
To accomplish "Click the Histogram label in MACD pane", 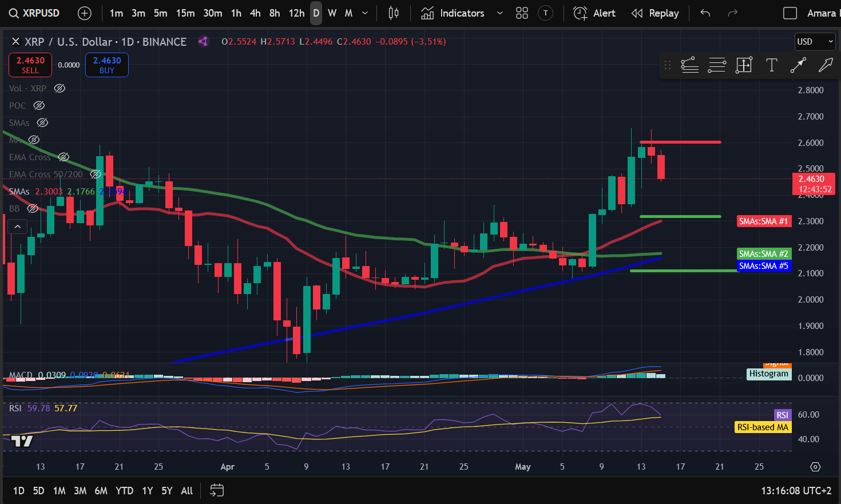I will 769,374.
